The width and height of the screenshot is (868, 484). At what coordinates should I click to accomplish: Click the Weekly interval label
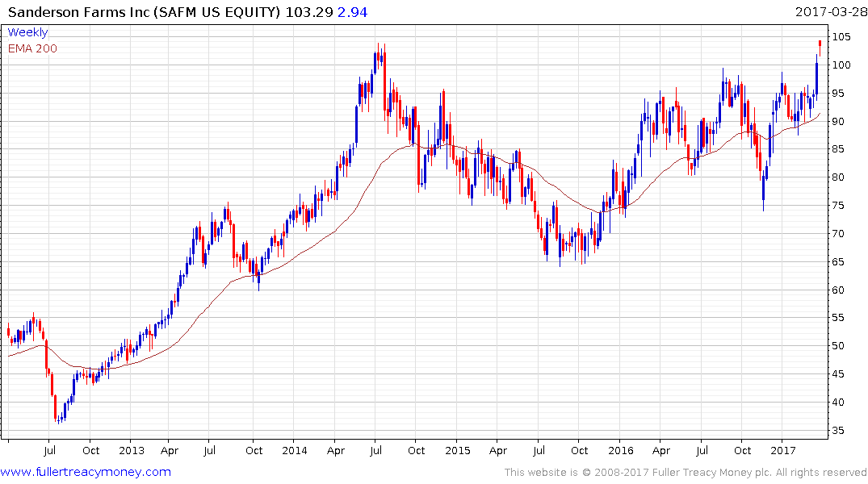click(27, 32)
